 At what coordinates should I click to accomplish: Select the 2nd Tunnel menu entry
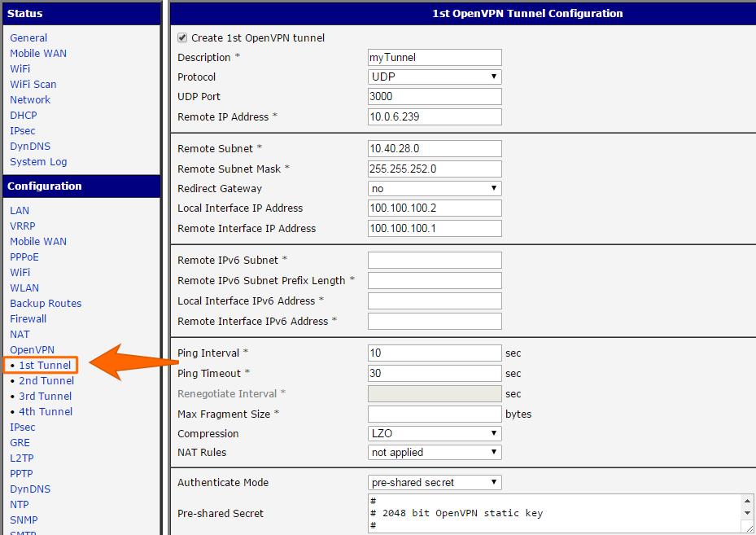[46, 380]
